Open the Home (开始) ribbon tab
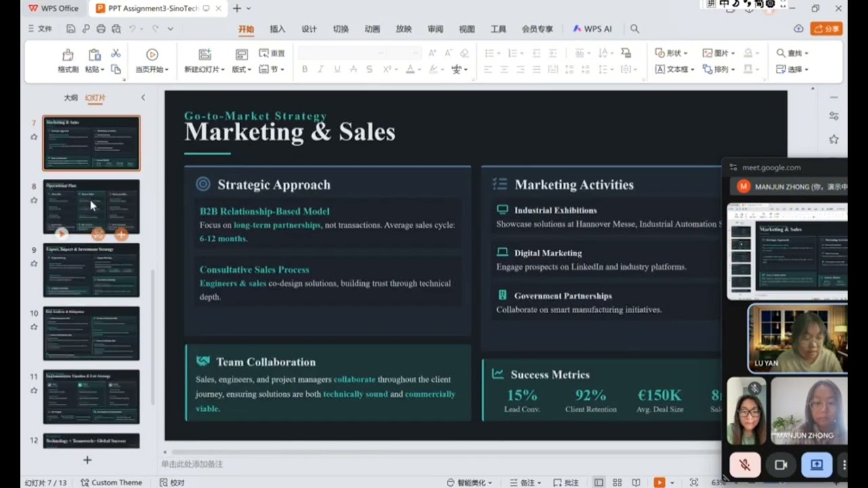 [x=246, y=29]
